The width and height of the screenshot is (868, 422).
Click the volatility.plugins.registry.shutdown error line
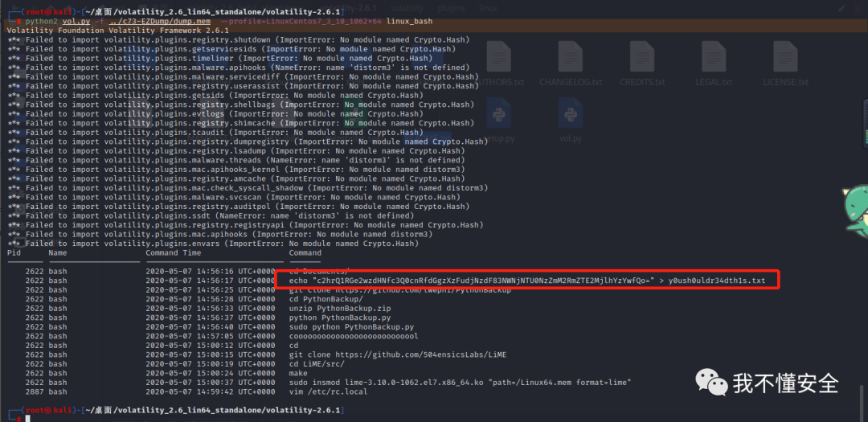coord(239,40)
